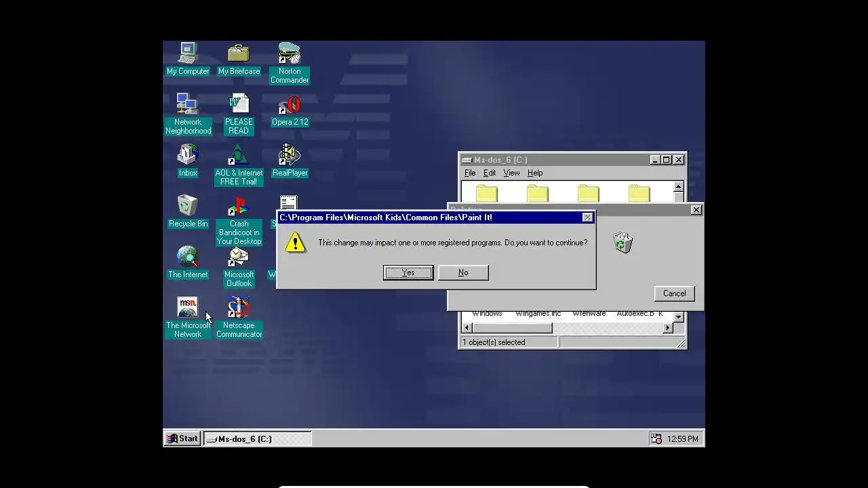Select the fourth folder in Ms-dos_6 window
Image resolution: width=868 pixels, height=488 pixels.
[639, 193]
